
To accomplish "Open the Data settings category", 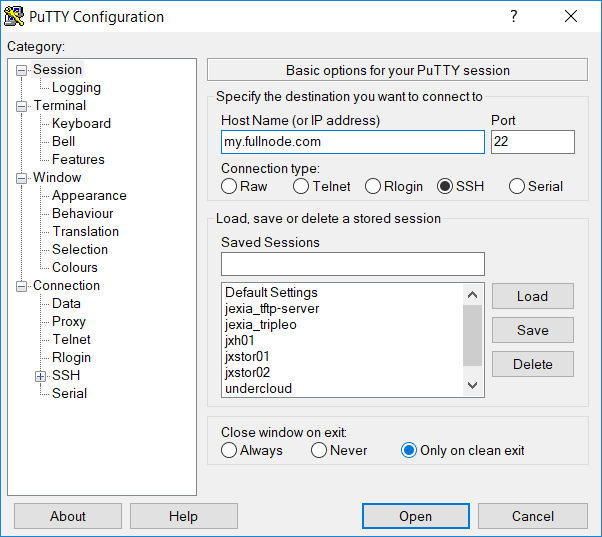I will (x=66, y=304).
